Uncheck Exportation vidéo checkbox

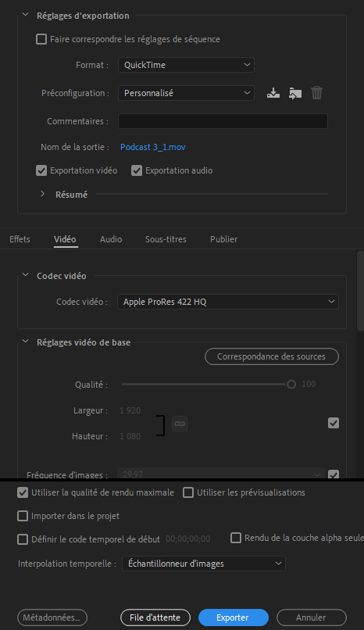pos(41,170)
